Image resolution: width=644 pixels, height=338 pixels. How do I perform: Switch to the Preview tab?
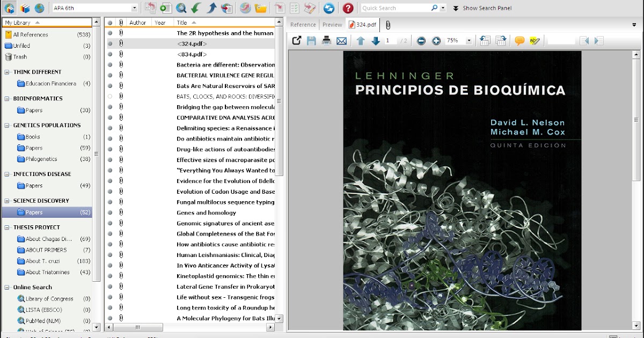[x=332, y=25]
